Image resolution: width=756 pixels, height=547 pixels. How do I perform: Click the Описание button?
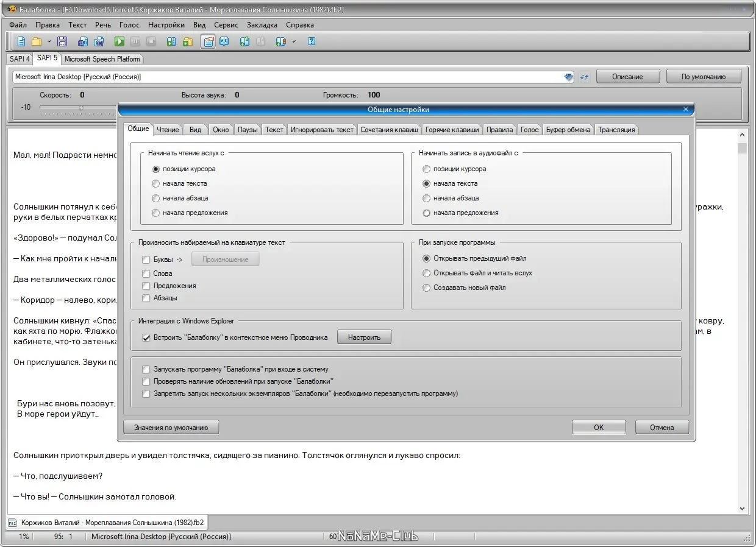(x=628, y=77)
